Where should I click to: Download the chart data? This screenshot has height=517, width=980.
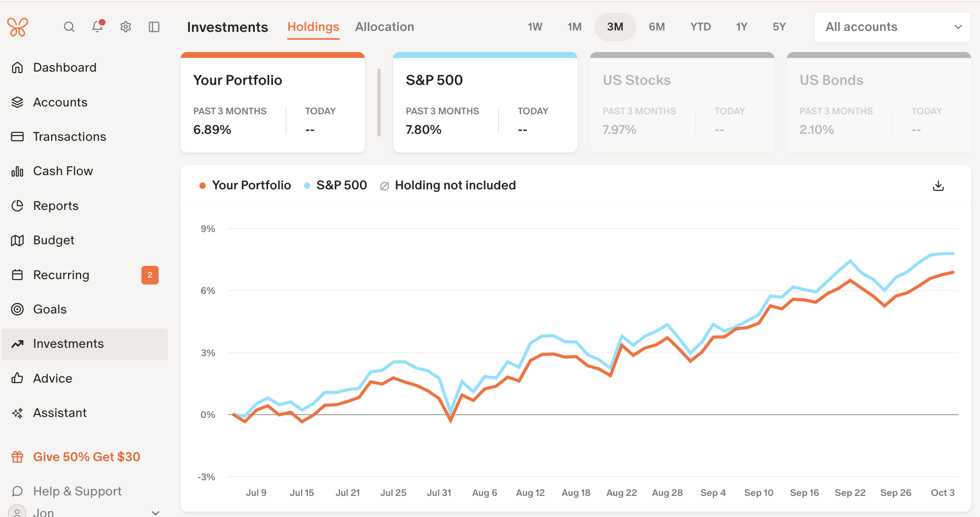(x=938, y=186)
